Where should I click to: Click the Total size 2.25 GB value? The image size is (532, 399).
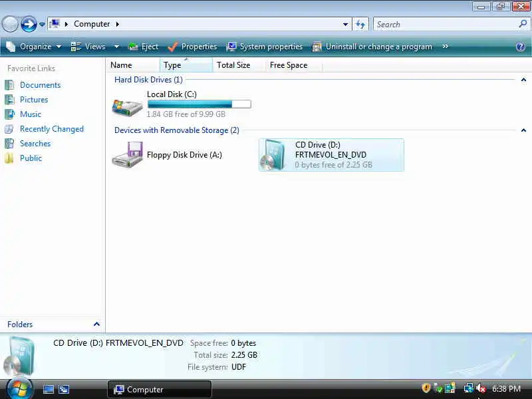point(244,355)
